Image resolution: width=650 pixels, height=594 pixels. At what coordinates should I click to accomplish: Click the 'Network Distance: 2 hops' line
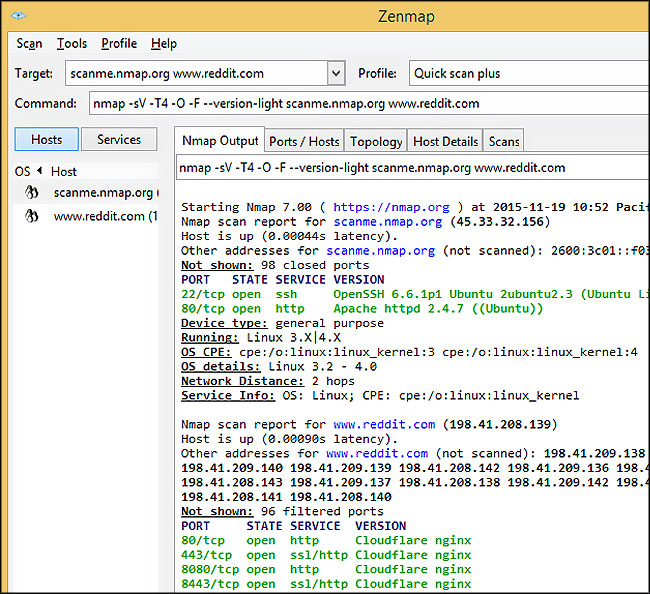268,381
